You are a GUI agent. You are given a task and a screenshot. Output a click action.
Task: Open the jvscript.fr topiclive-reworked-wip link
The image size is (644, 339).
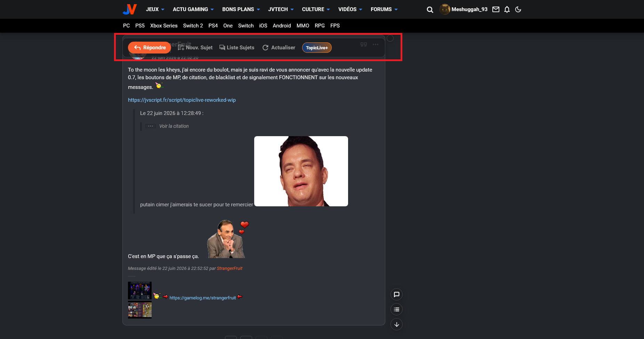click(182, 100)
